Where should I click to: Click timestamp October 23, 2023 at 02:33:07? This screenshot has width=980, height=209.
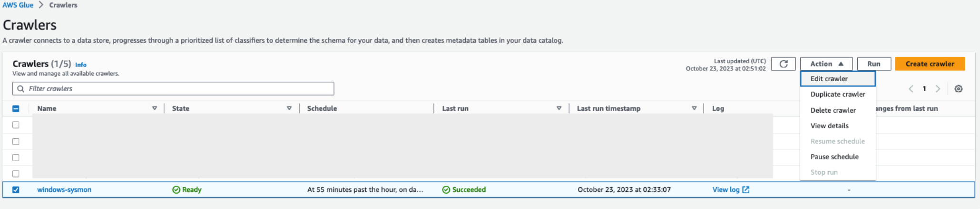(x=624, y=190)
